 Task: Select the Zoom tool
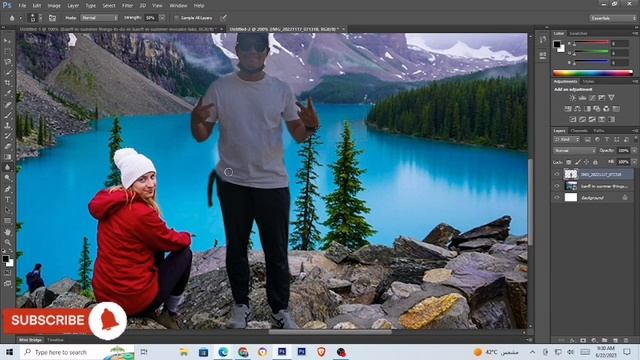click(x=7, y=242)
